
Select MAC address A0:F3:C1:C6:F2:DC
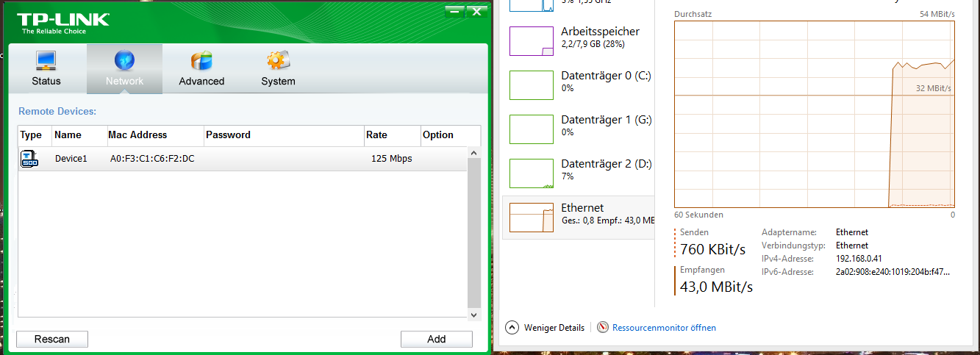[152, 159]
